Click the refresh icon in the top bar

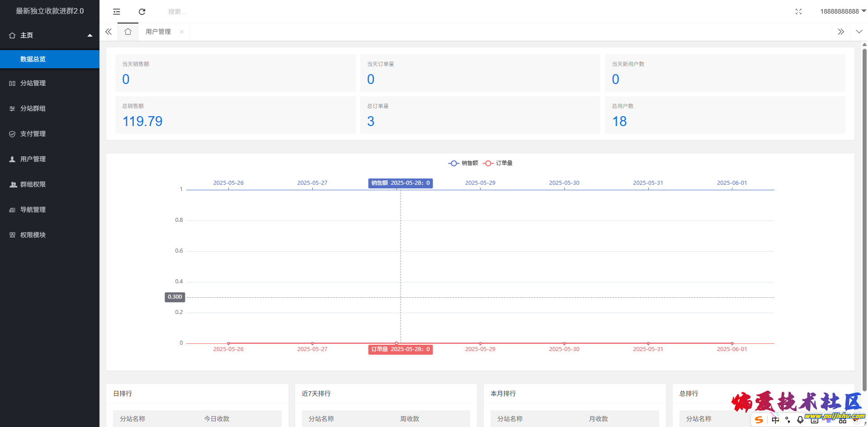[142, 12]
